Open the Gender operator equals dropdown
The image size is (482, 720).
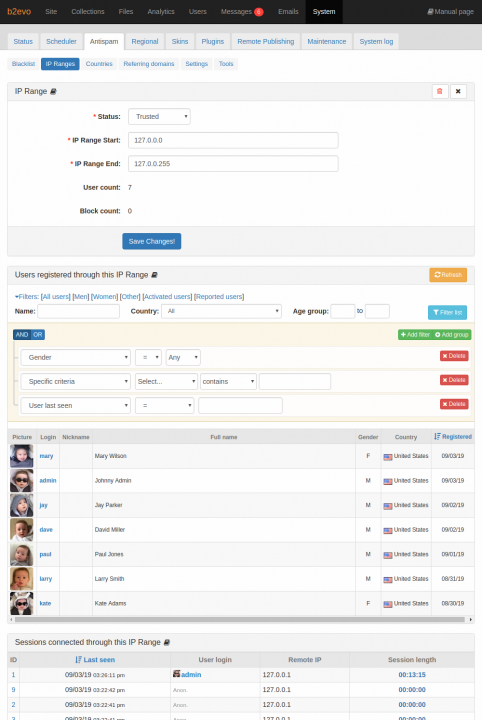point(148,357)
